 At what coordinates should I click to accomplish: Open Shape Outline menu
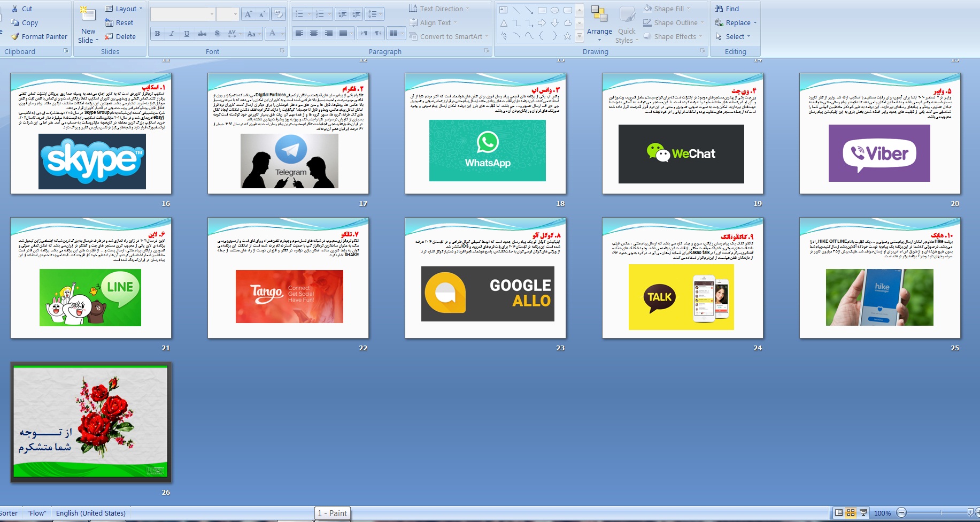(674, 22)
